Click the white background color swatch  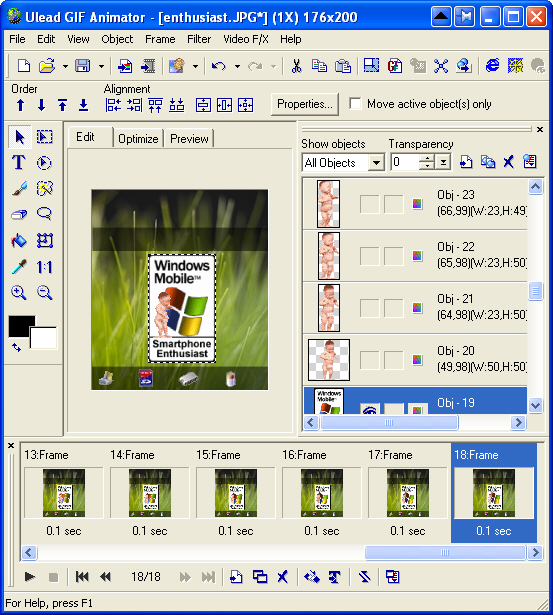pos(44,338)
